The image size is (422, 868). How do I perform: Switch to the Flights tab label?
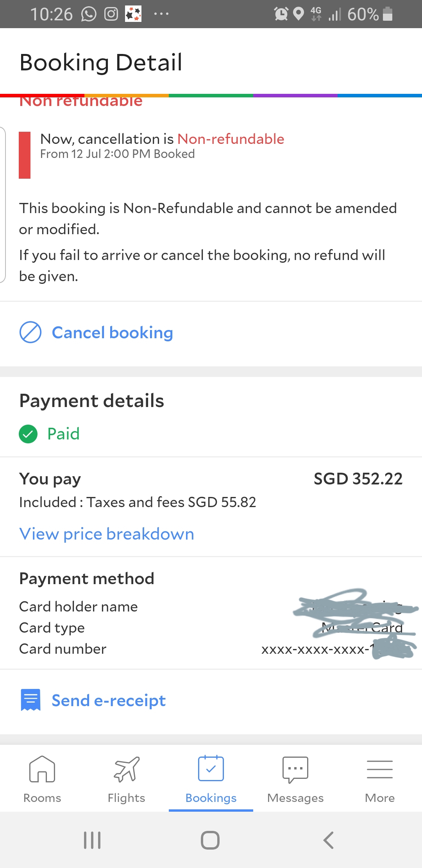pos(126,798)
